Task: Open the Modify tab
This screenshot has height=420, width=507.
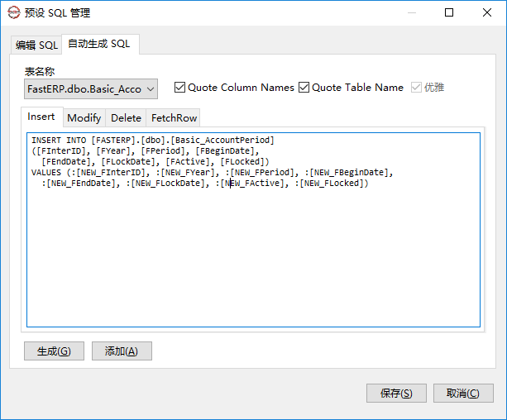Action: [x=84, y=118]
